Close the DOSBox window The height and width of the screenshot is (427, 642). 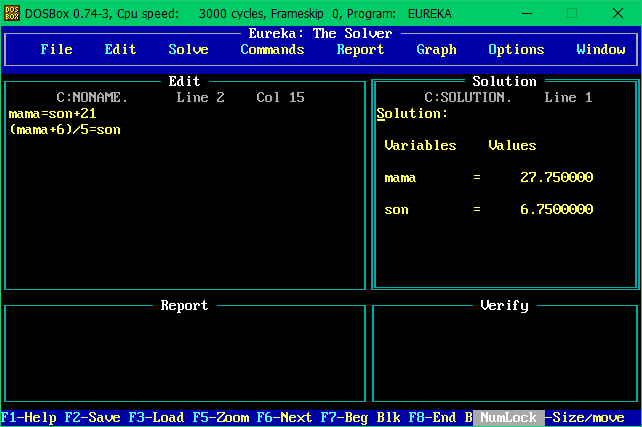(618, 13)
